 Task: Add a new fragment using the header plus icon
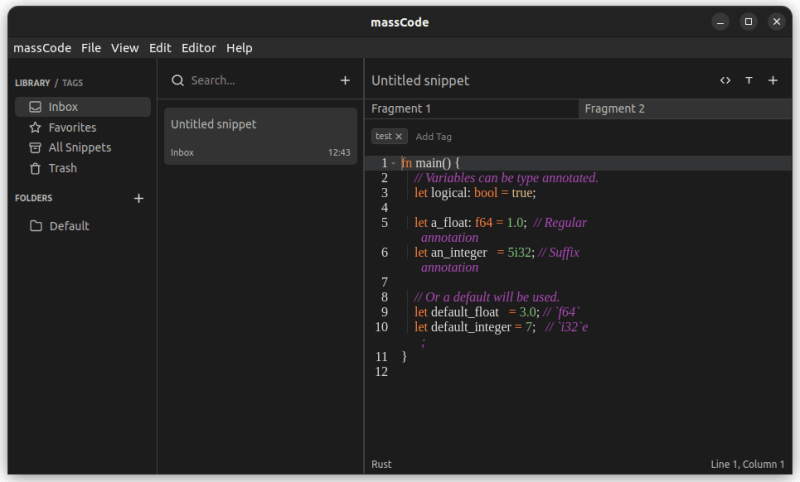pos(773,80)
